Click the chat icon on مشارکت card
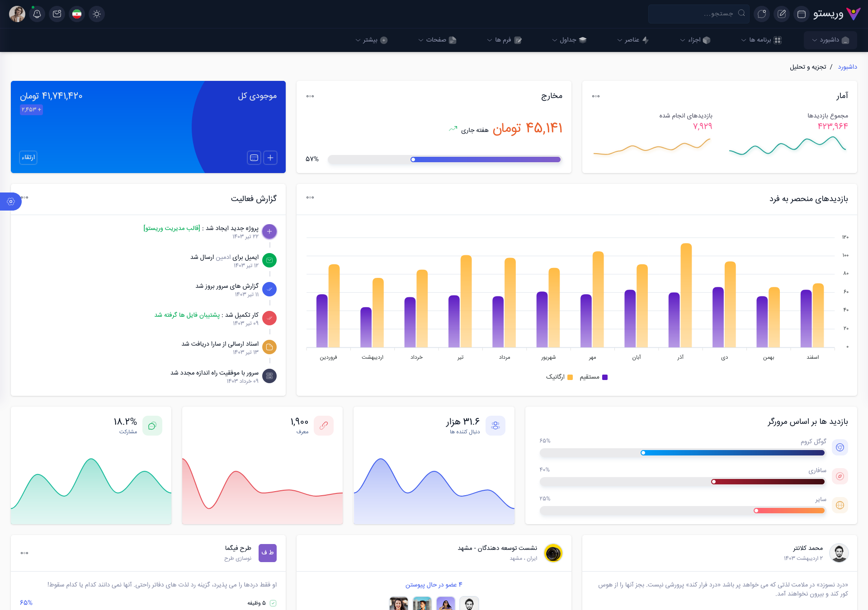The height and width of the screenshot is (610, 868). pyautogui.click(x=152, y=426)
